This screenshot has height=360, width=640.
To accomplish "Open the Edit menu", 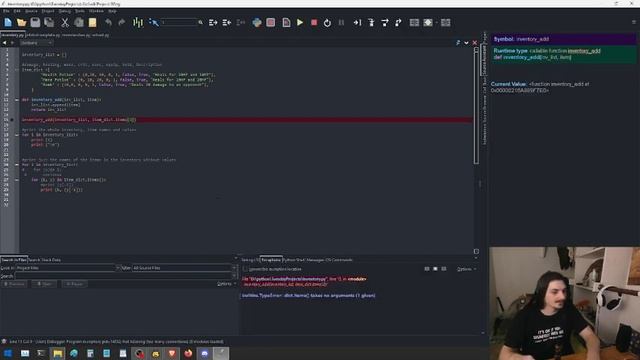I will 17,11.
